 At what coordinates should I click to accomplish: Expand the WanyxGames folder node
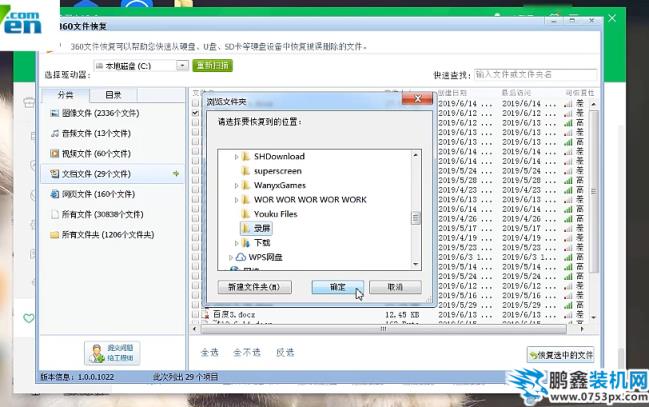pyautogui.click(x=236, y=185)
